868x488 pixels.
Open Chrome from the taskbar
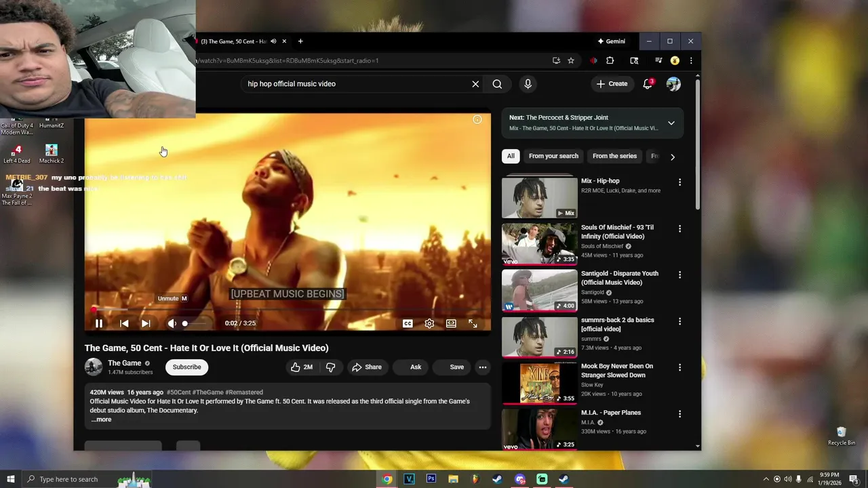tap(387, 479)
